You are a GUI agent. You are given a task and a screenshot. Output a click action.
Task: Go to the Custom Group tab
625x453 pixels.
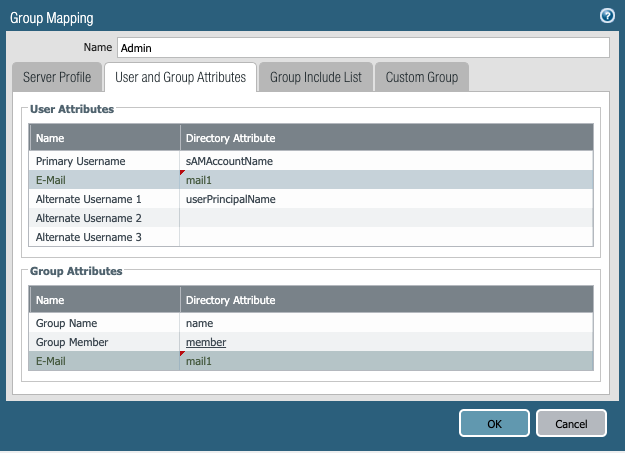[421, 77]
